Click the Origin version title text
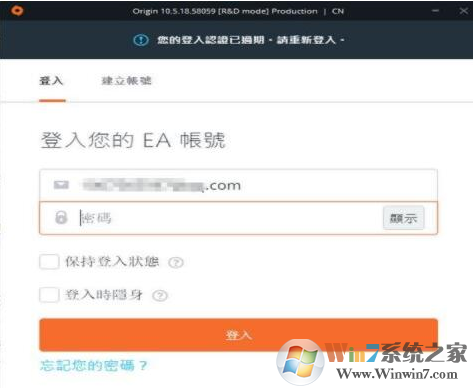 click(x=238, y=11)
